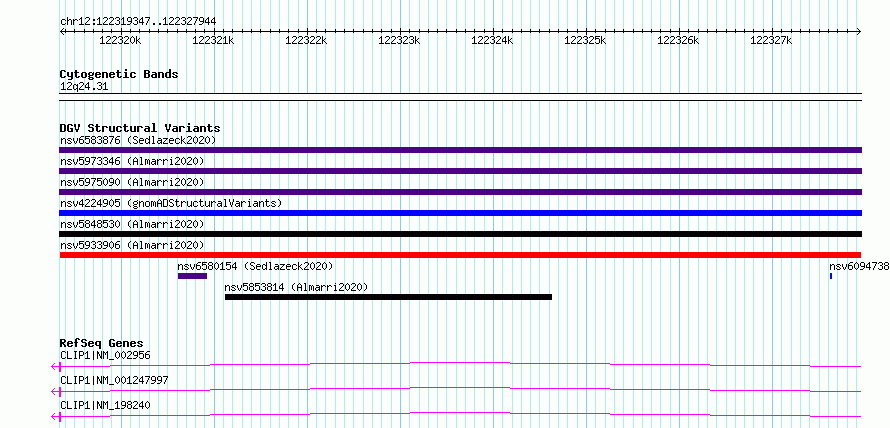Open the CLIP1|NM_002956 transcript label

pos(105,356)
